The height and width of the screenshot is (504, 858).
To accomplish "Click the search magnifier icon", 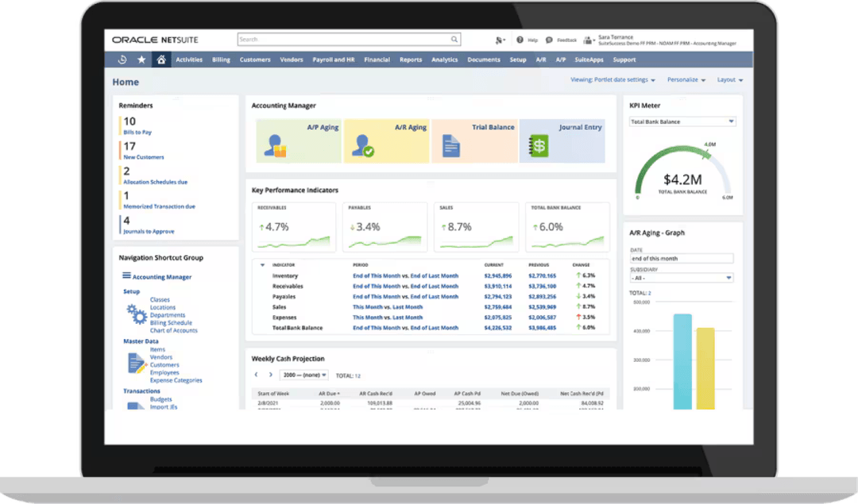I will coord(454,39).
